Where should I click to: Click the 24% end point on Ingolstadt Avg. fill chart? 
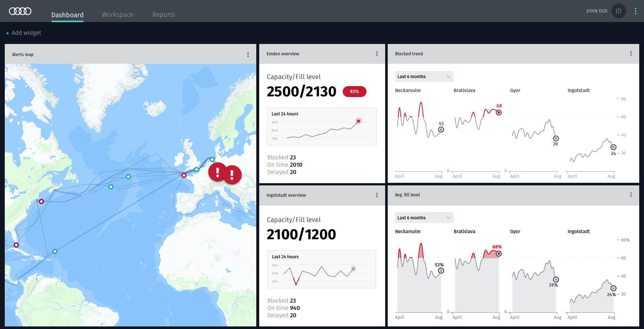tap(614, 288)
